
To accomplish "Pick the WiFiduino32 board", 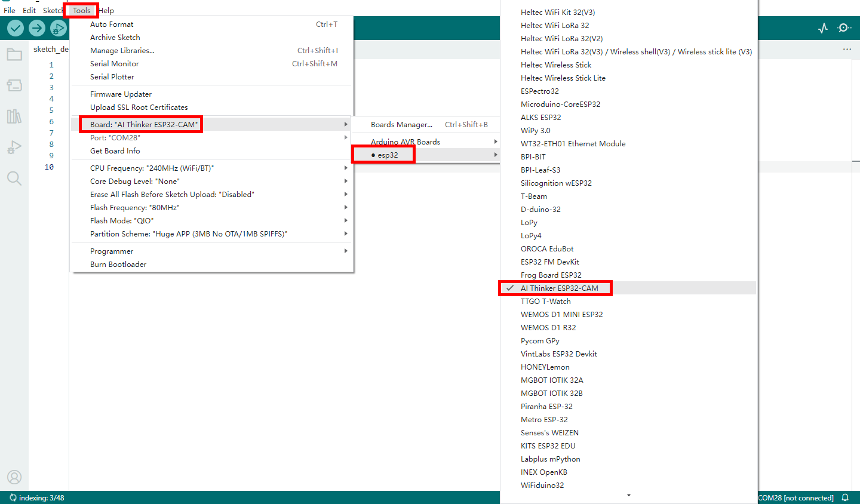I will coord(629,485).
